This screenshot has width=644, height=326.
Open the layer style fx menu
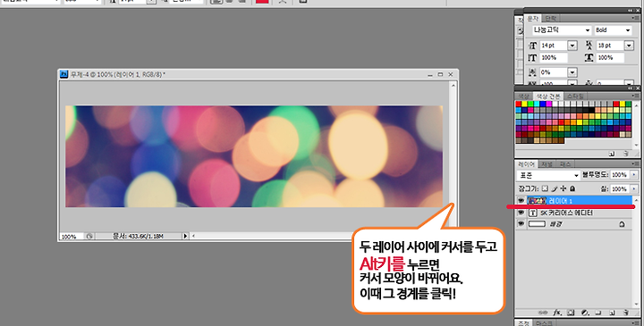[557, 313]
